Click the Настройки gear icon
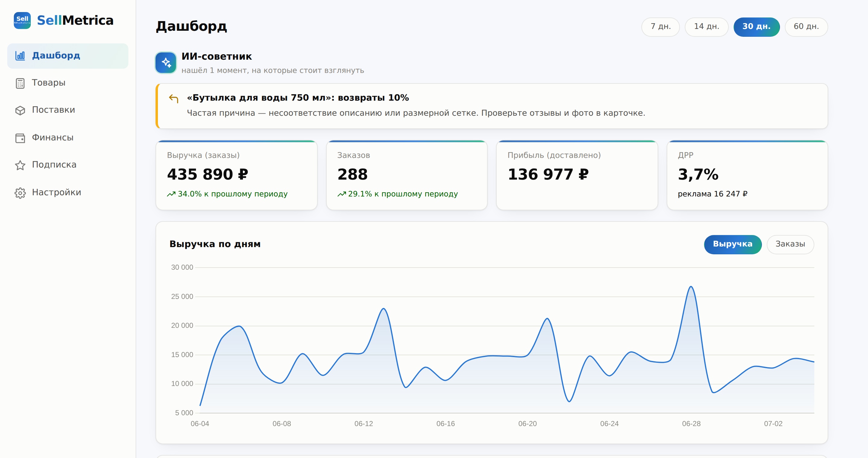Screen dimensions: 868x458 pos(20,193)
